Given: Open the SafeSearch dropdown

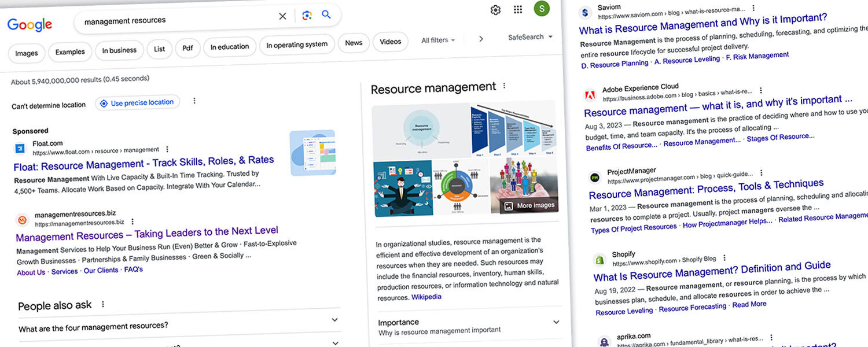Looking at the screenshot, I should click(530, 37).
